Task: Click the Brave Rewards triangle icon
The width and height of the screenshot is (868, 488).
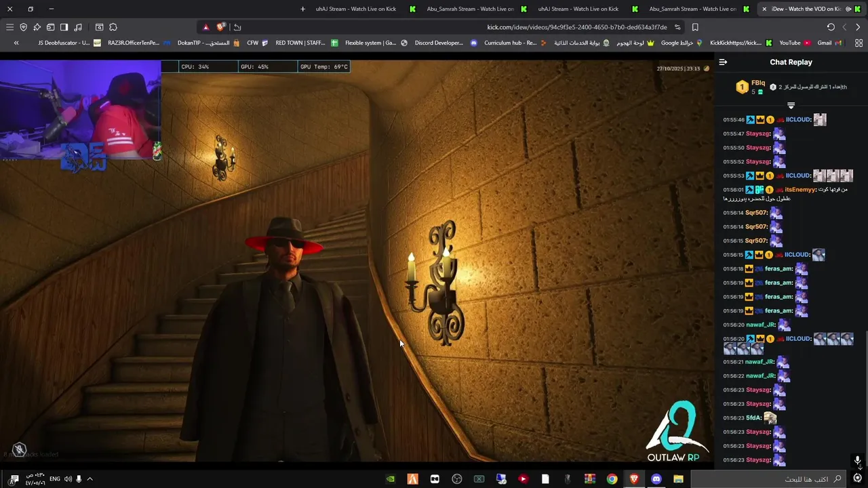Action: pos(206,27)
